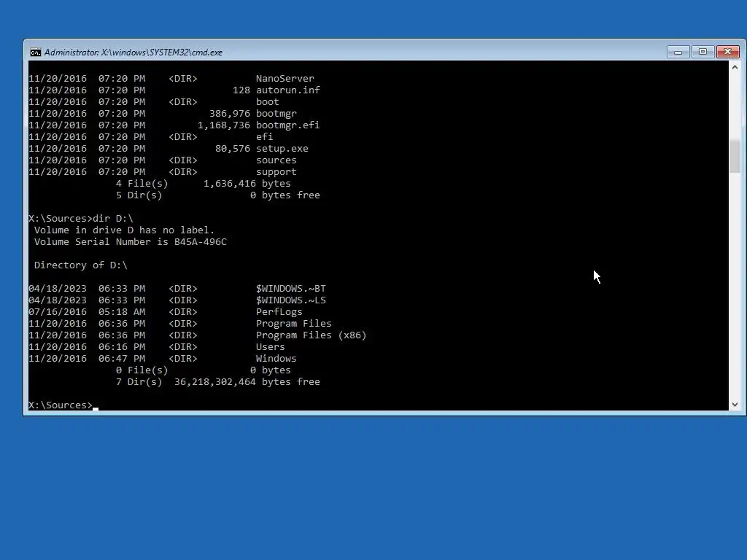Click the '1,168,736' size of bootmgr.efi
Screen dimensions: 747x560
click(224, 125)
